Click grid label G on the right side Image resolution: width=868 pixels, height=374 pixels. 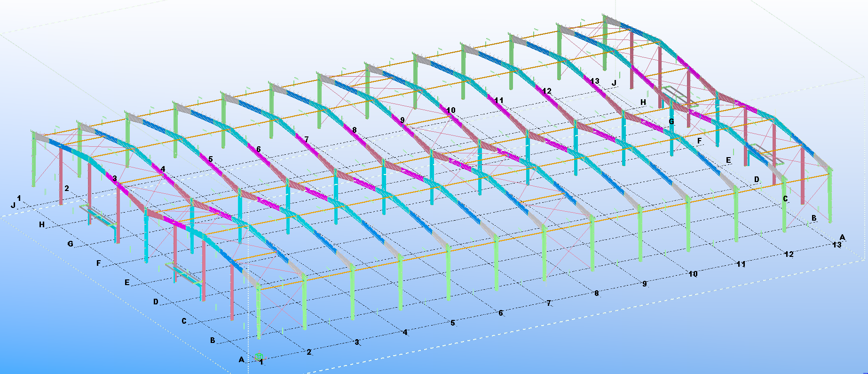tap(671, 121)
